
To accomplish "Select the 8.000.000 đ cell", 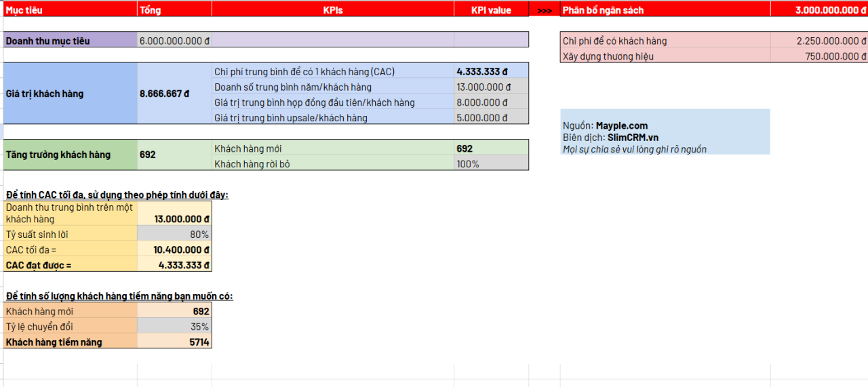I will click(492, 102).
